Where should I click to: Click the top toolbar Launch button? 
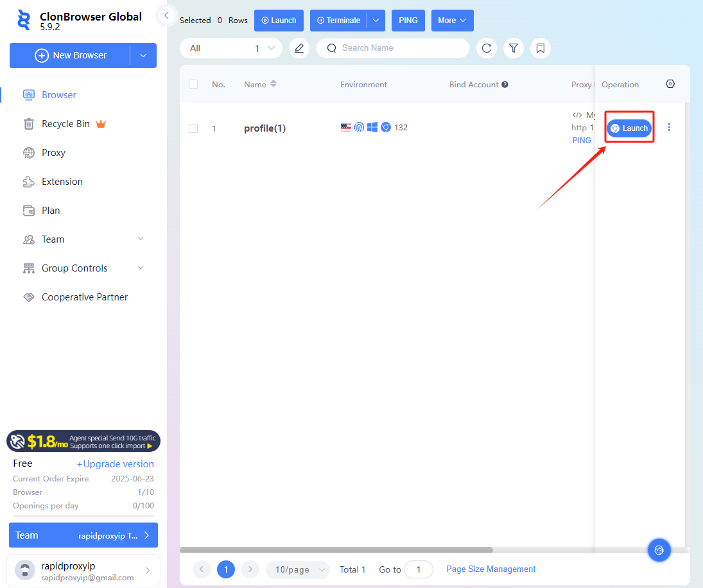pyautogui.click(x=279, y=21)
